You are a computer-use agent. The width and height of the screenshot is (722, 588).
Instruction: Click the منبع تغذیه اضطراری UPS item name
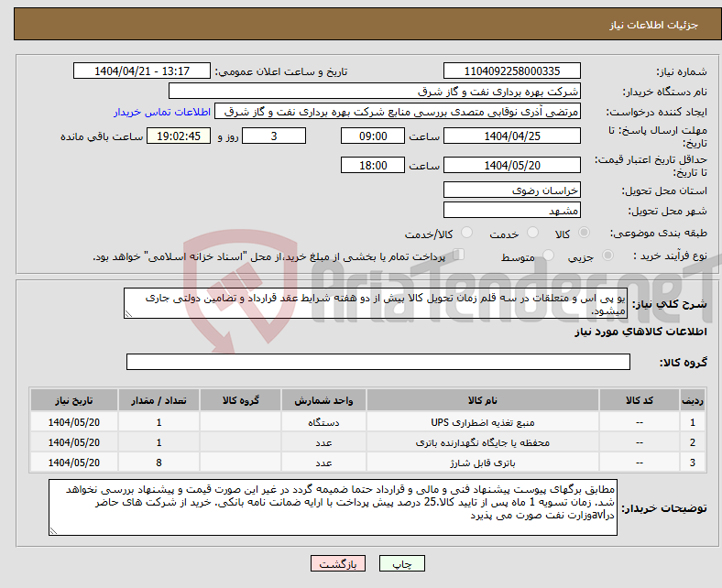click(483, 422)
